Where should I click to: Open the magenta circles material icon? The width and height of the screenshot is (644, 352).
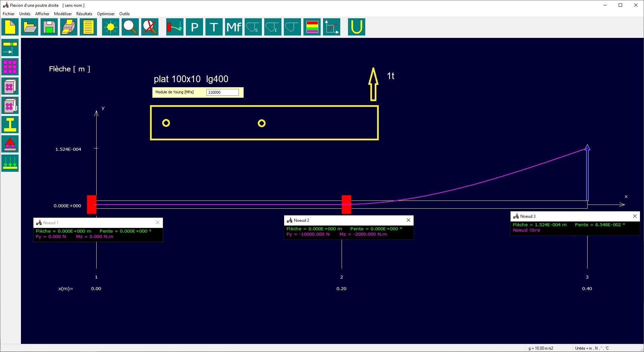click(10, 67)
